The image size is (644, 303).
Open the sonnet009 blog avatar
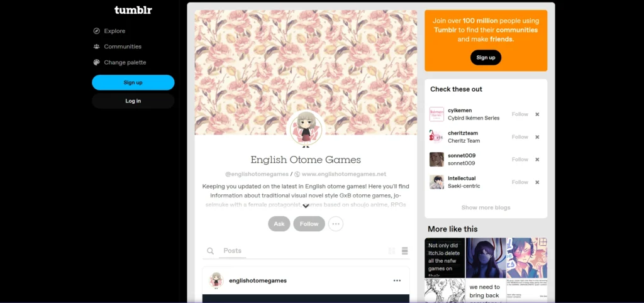[436, 159]
